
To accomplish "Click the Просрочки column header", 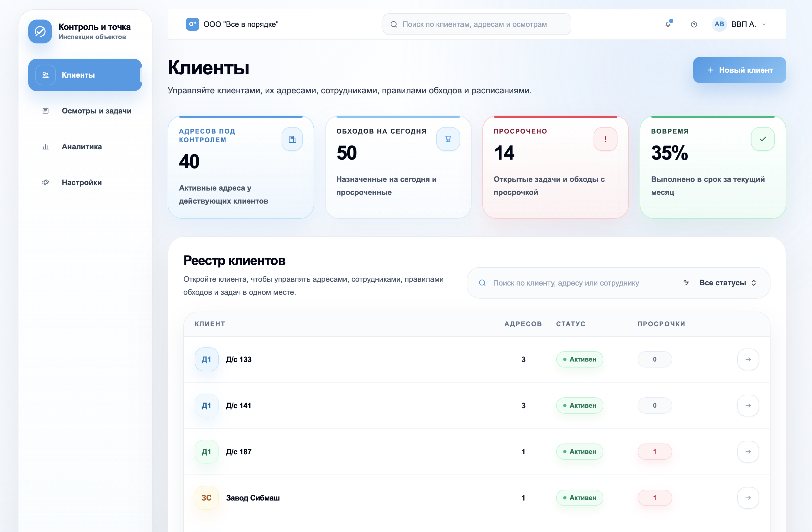I will coord(661,324).
